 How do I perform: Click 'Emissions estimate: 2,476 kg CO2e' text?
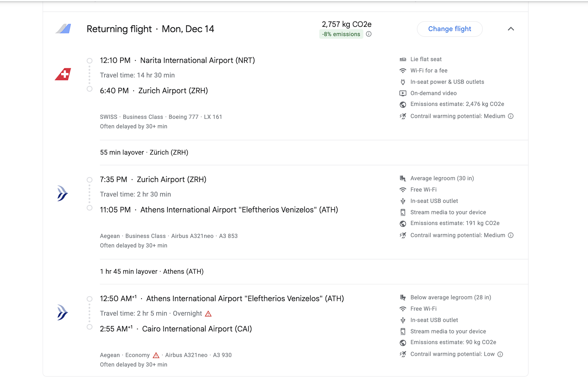click(457, 104)
